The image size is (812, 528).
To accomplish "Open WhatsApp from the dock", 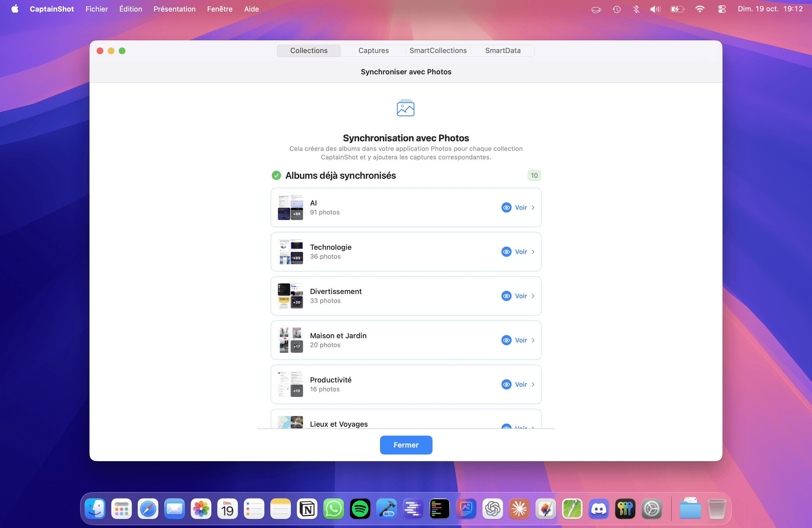I will pyautogui.click(x=333, y=509).
